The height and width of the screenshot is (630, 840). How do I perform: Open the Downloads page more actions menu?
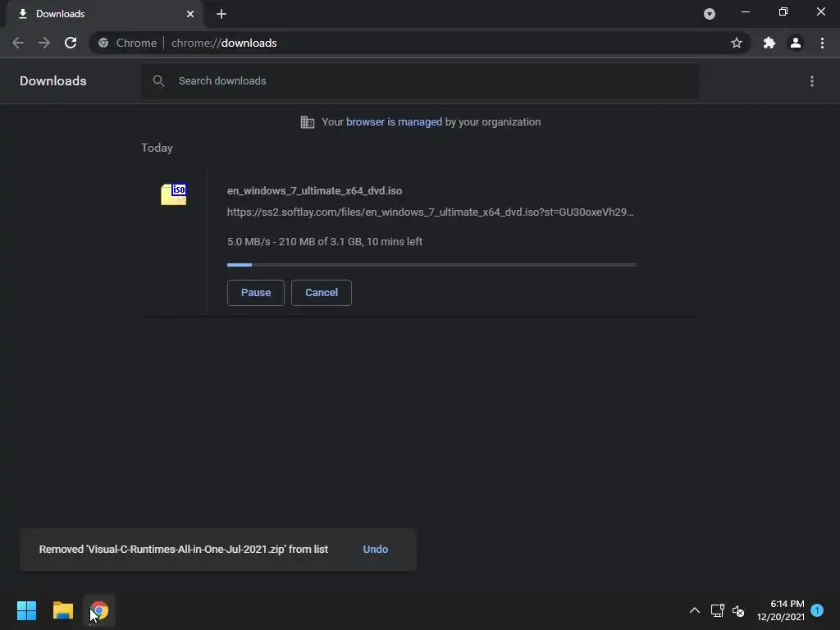[x=812, y=81]
